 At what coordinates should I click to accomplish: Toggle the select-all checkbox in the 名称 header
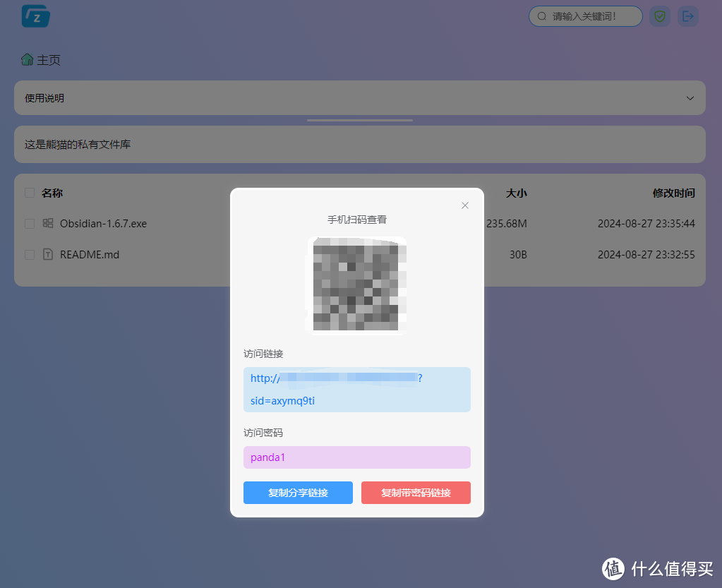coord(29,192)
